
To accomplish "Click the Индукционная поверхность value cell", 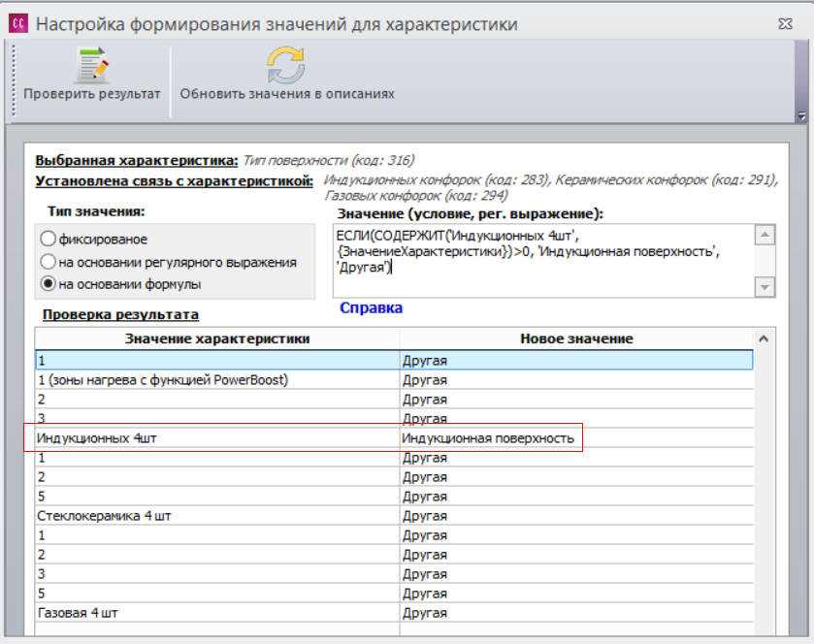I will (x=576, y=438).
